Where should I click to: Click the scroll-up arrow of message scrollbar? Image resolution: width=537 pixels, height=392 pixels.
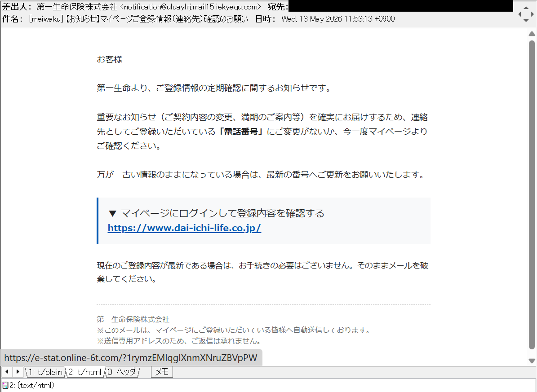click(532, 34)
